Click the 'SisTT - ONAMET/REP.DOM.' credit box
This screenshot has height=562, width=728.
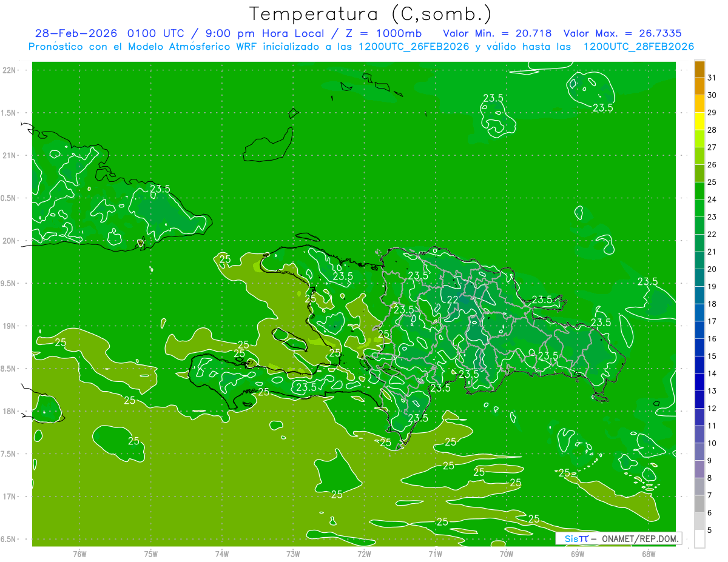[618, 538]
